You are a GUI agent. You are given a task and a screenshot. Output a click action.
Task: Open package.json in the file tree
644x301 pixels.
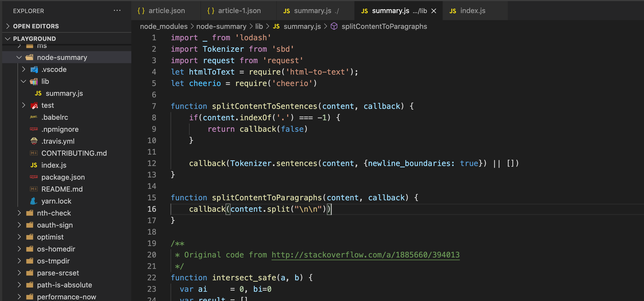[63, 177]
